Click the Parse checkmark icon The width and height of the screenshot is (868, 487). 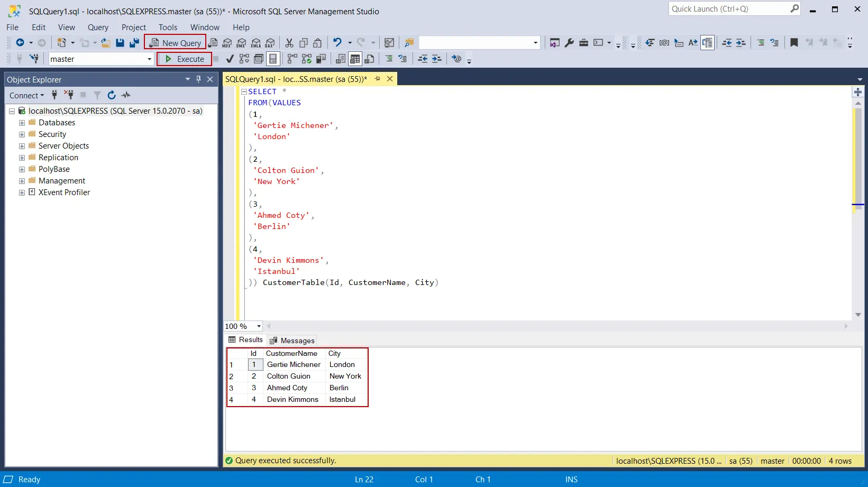[x=230, y=59]
